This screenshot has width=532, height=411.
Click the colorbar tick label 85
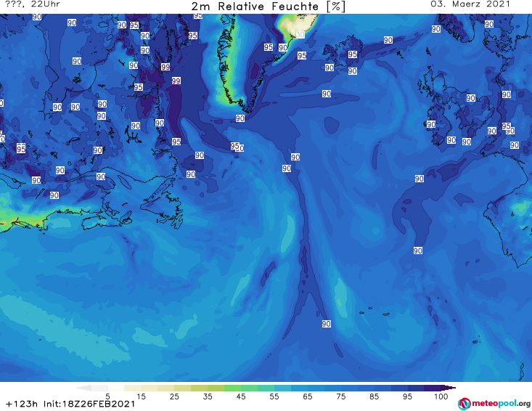375,396
